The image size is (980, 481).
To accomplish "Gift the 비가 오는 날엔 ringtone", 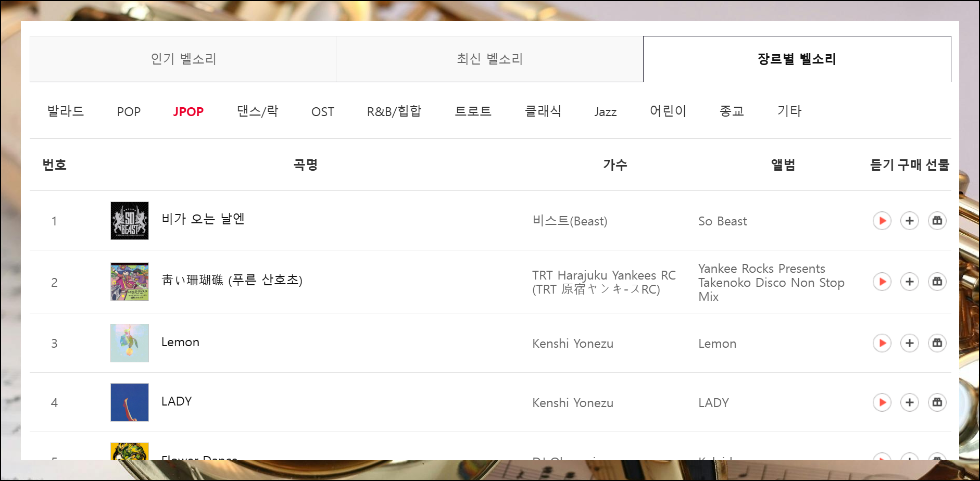I will pyautogui.click(x=937, y=221).
